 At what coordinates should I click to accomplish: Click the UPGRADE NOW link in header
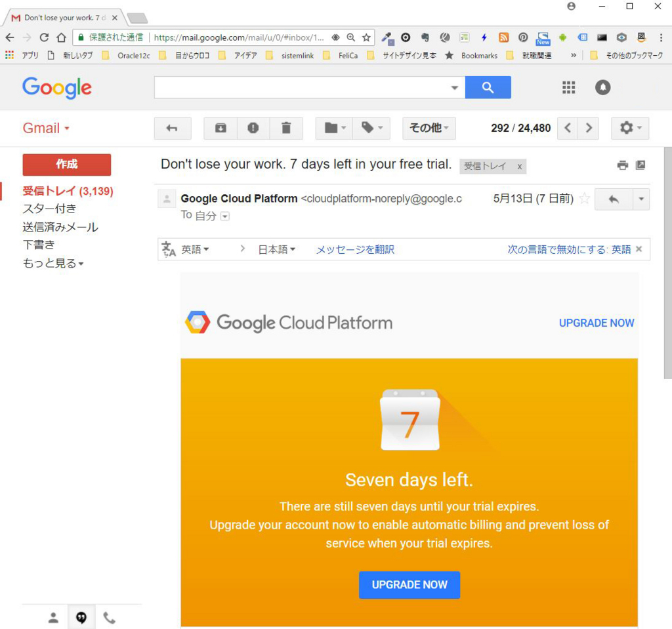[597, 323]
